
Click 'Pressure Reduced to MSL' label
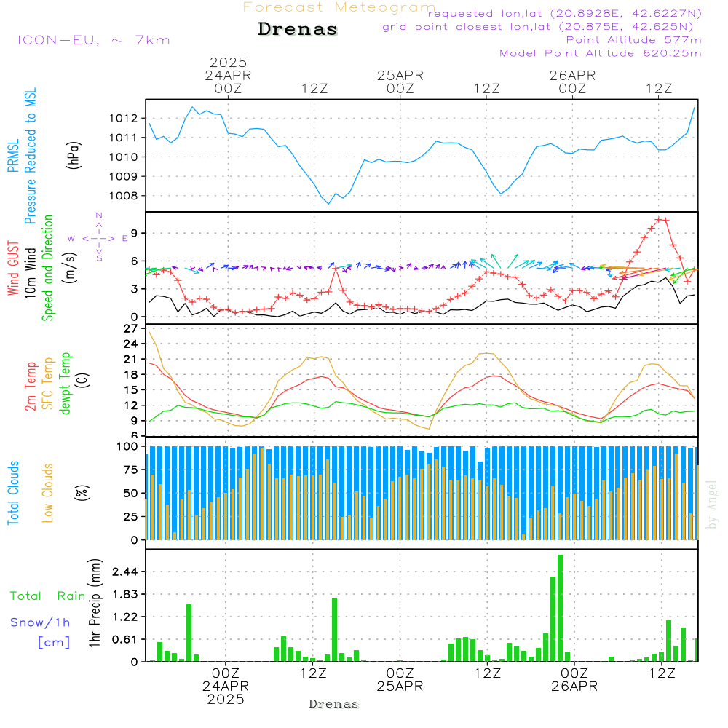tap(30, 156)
